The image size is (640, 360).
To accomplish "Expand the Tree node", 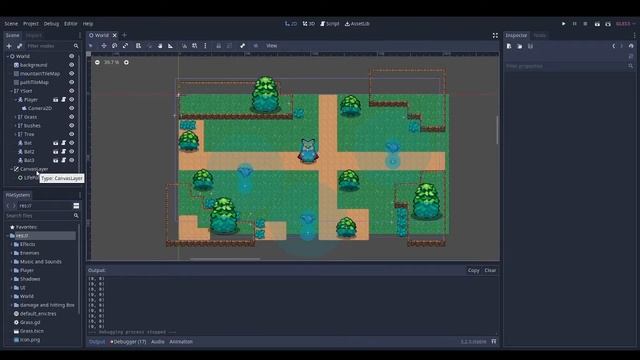I will tap(16, 134).
